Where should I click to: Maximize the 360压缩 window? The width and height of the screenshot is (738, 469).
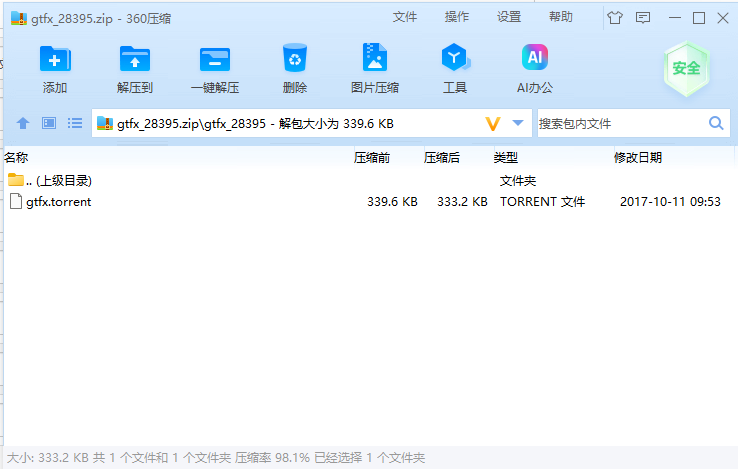pyautogui.click(x=699, y=18)
